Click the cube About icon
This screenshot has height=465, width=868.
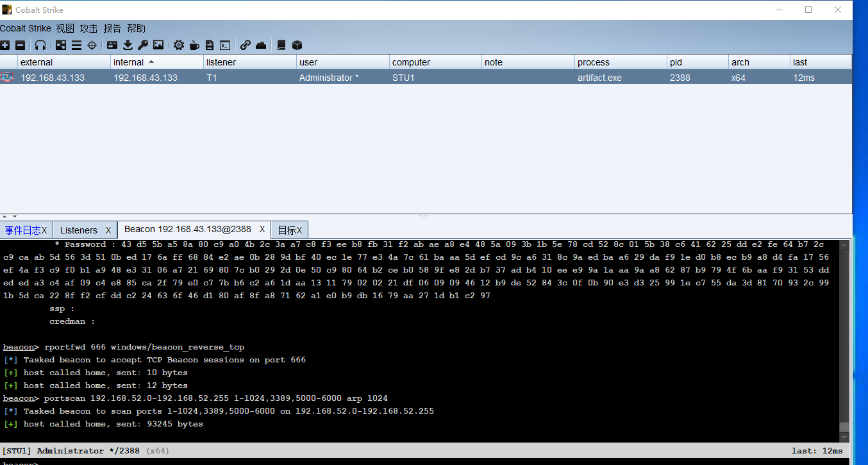pyautogui.click(x=297, y=45)
